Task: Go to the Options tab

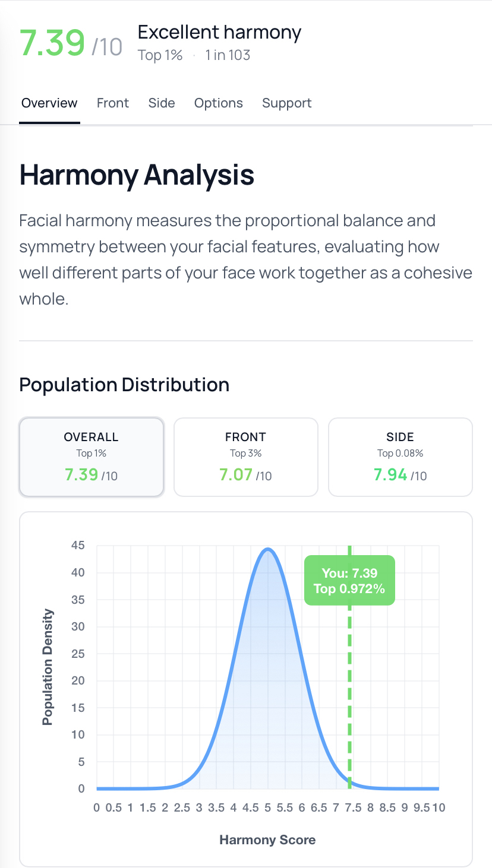Action: coord(218,103)
